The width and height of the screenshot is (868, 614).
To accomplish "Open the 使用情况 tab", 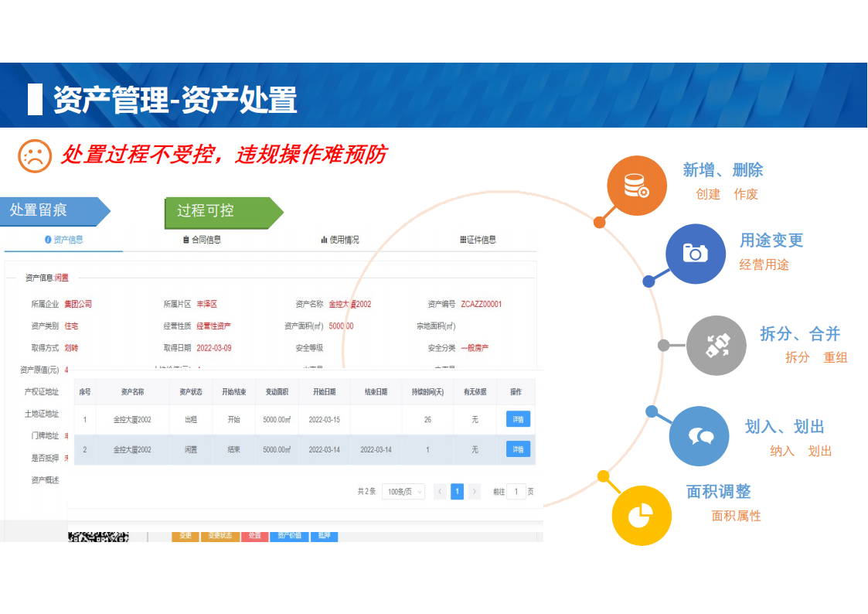I will 339,240.
